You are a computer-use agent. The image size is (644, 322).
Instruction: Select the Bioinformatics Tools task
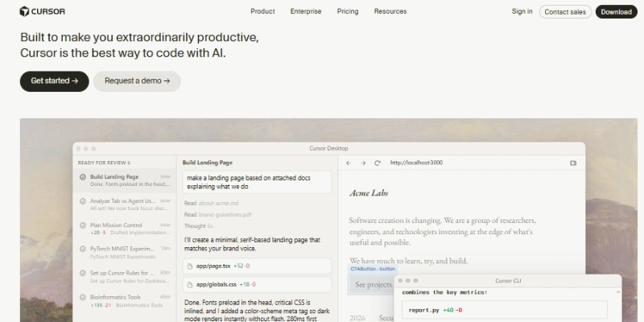click(125, 300)
